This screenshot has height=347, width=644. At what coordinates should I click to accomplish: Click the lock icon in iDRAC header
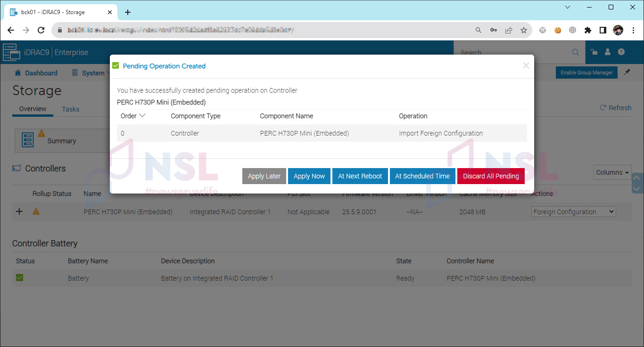pyautogui.click(x=594, y=52)
